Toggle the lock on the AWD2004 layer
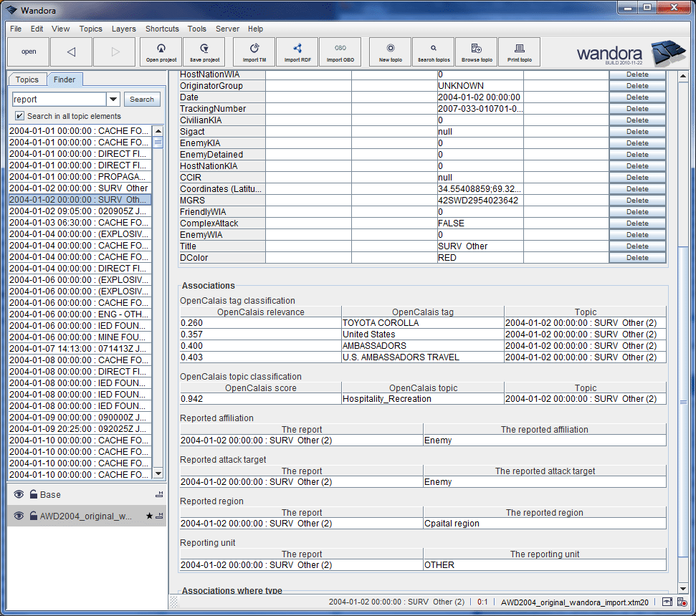The width and height of the screenshot is (696, 616). tap(33, 515)
